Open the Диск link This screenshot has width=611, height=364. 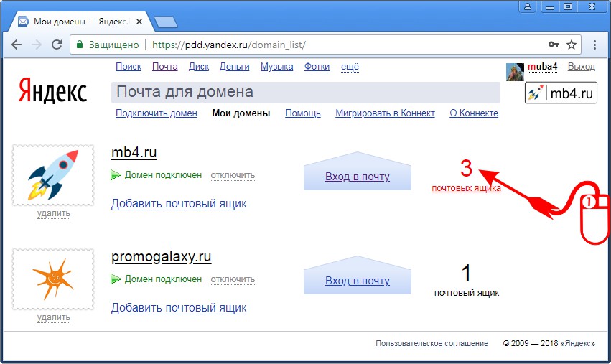point(199,67)
